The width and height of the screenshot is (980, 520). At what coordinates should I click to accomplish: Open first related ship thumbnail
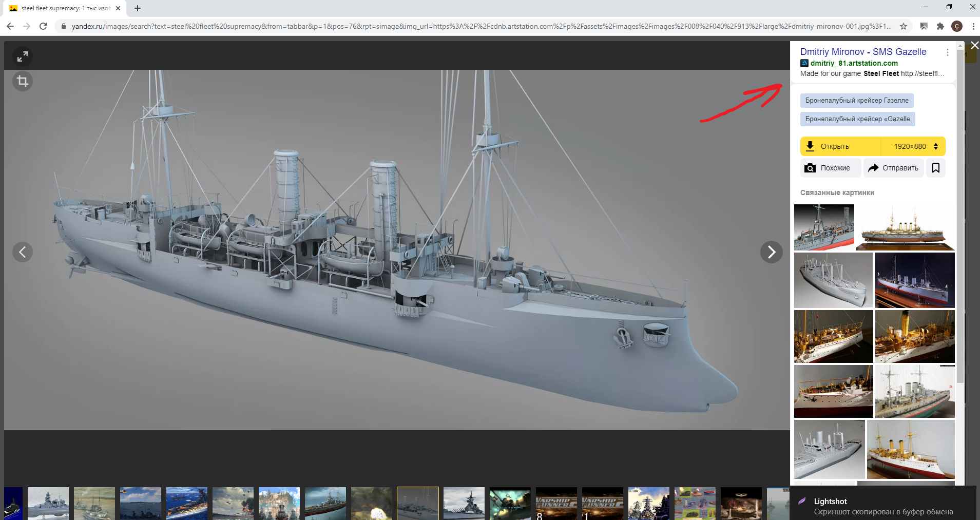[x=824, y=227]
